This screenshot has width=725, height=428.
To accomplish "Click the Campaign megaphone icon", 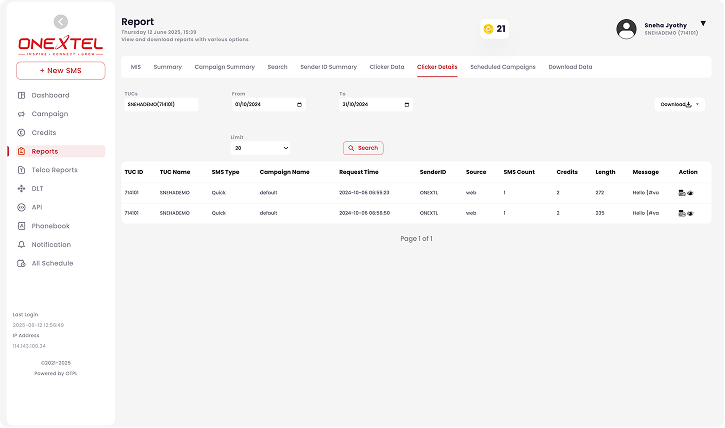I will click(22, 114).
